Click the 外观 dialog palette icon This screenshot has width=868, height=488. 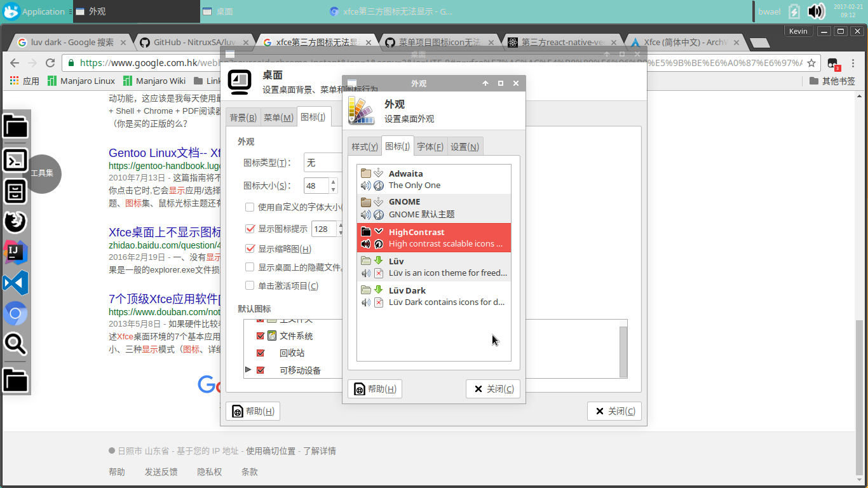coord(362,110)
